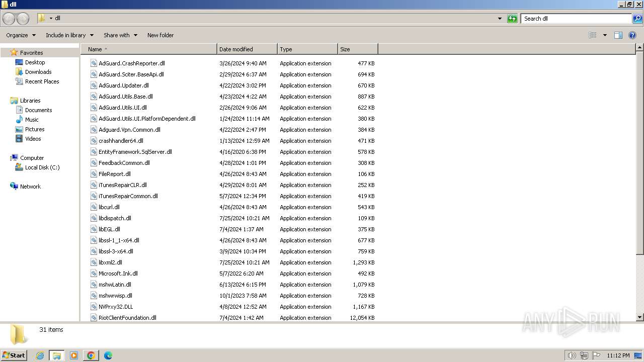
Task: Open File Explorer taskbar button
Action: (57, 355)
